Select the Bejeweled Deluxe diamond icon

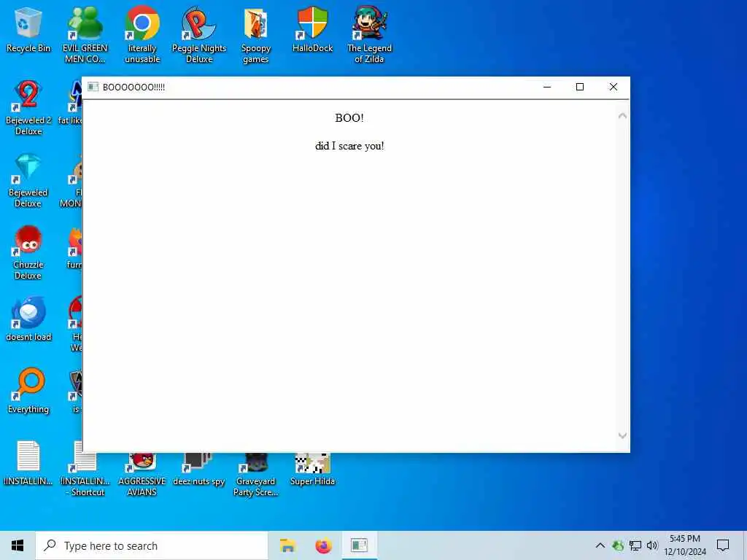[x=28, y=180]
